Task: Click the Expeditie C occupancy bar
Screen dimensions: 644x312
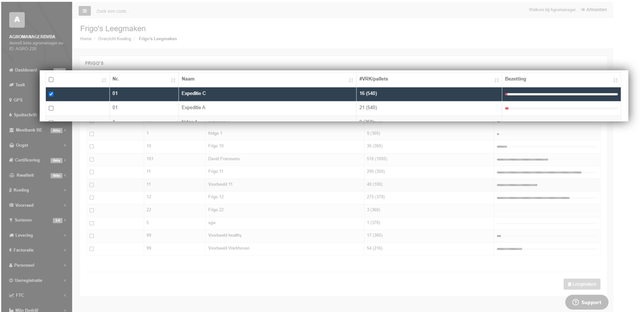Action: coord(562,94)
